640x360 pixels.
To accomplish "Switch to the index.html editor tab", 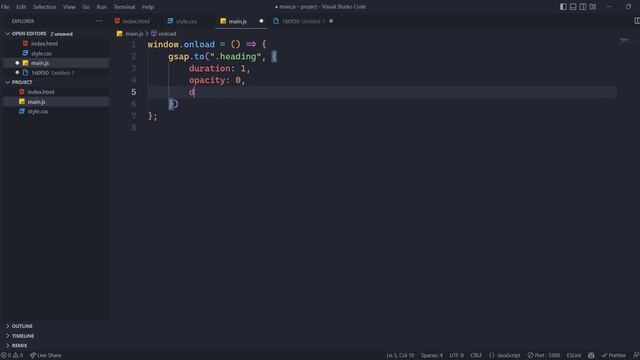I will [132, 21].
